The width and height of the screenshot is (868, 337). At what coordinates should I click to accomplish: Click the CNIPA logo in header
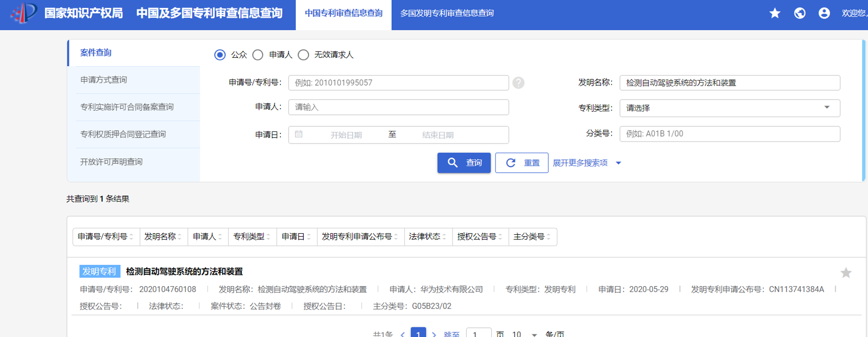pos(24,13)
